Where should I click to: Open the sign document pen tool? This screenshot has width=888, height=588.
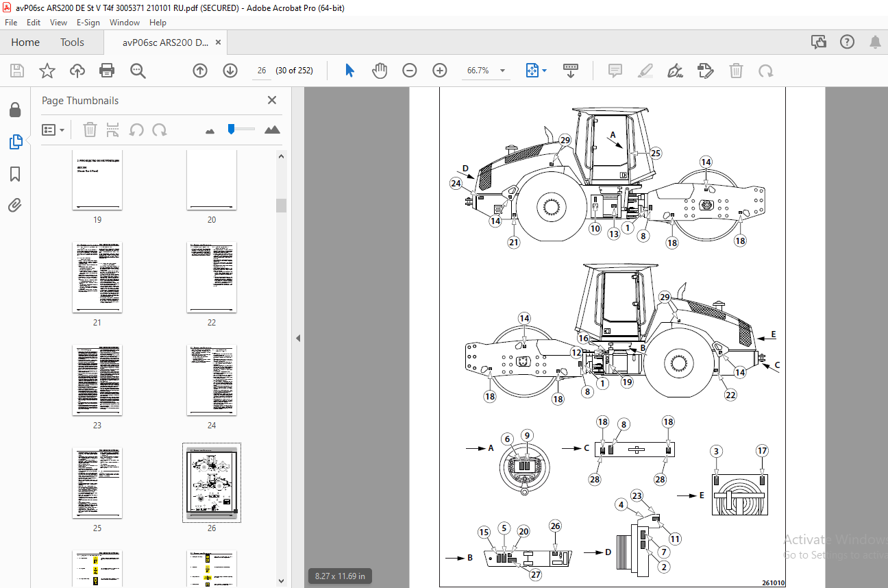click(x=676, y=71)
